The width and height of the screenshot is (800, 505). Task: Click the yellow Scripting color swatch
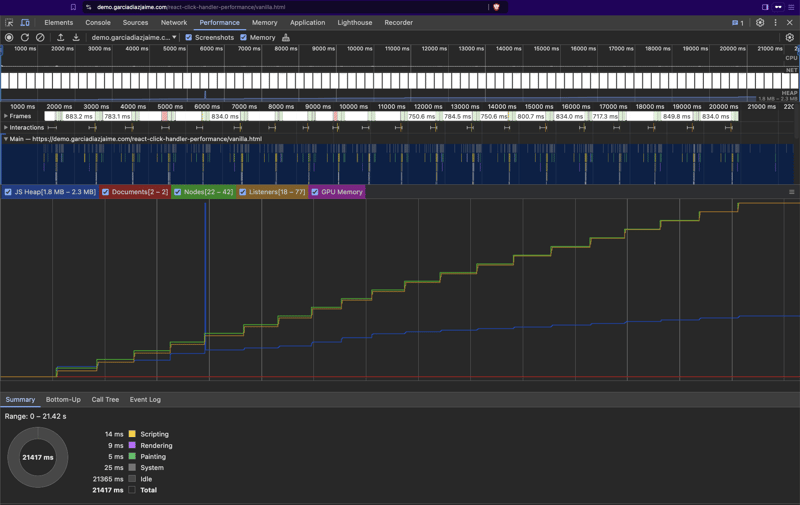point(132,434)
